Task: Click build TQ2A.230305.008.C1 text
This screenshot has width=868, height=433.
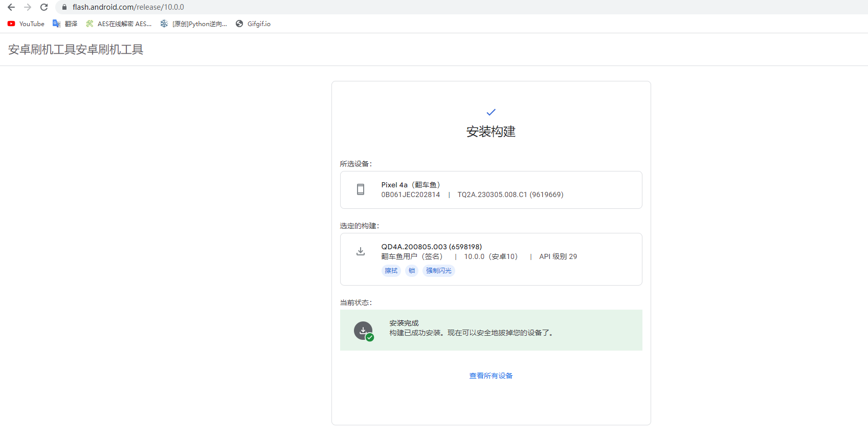Action: click(x=510, y=194)
